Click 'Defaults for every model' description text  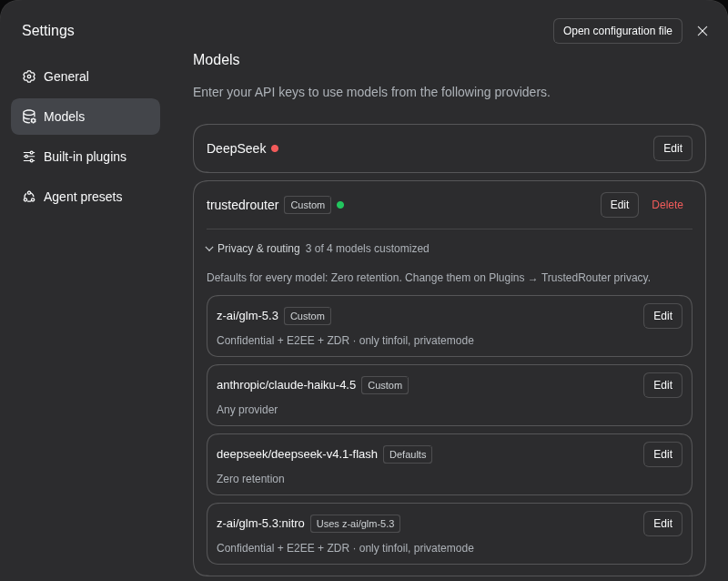[428, 278]
